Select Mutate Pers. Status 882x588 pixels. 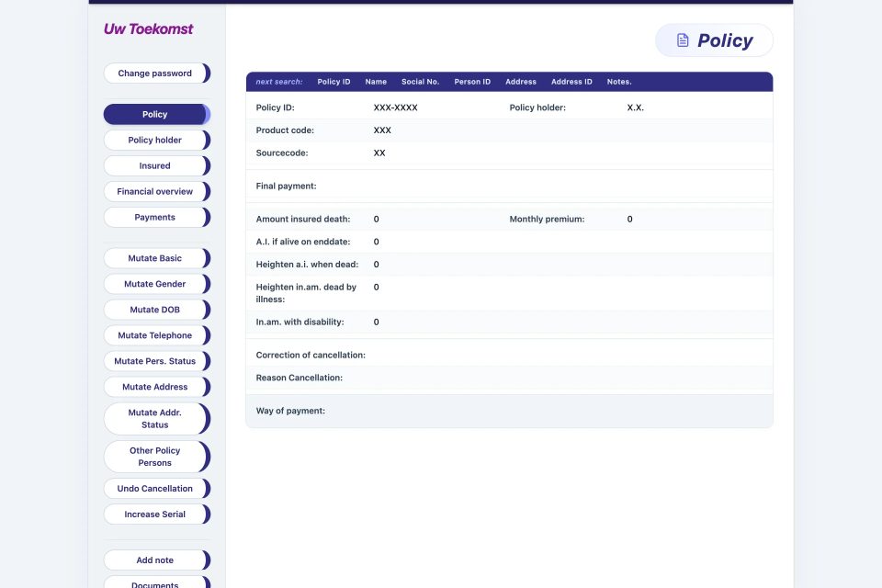pos(156,361)
